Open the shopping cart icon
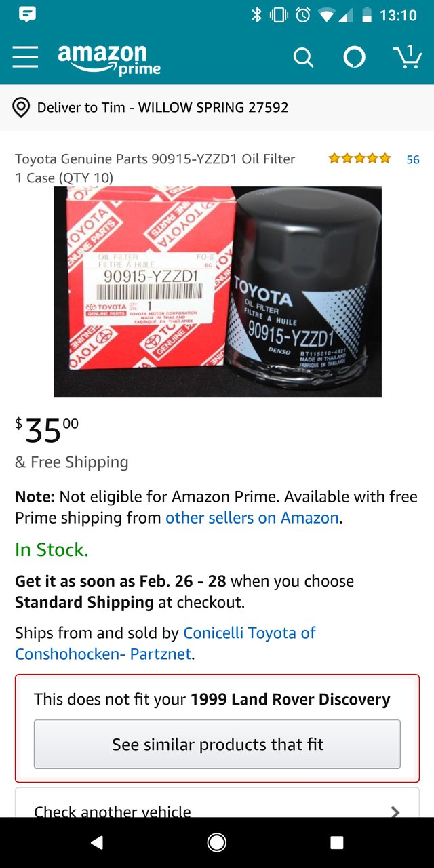434x868 pixels. 408,57
